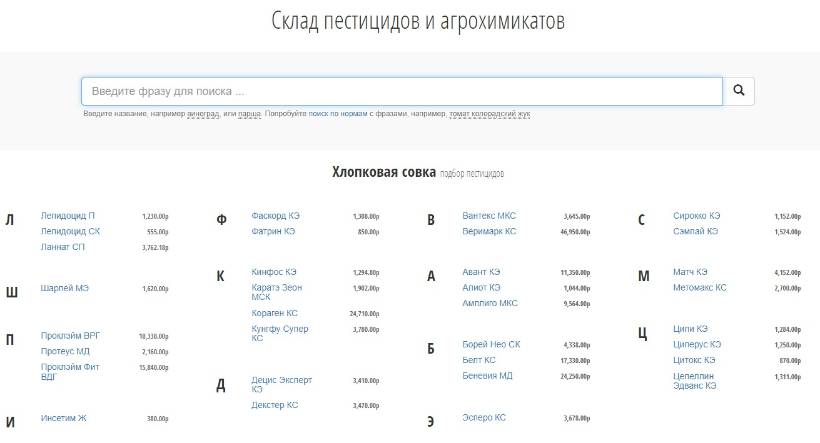Select the Фаскорд КЭ link

coord(276,216)
